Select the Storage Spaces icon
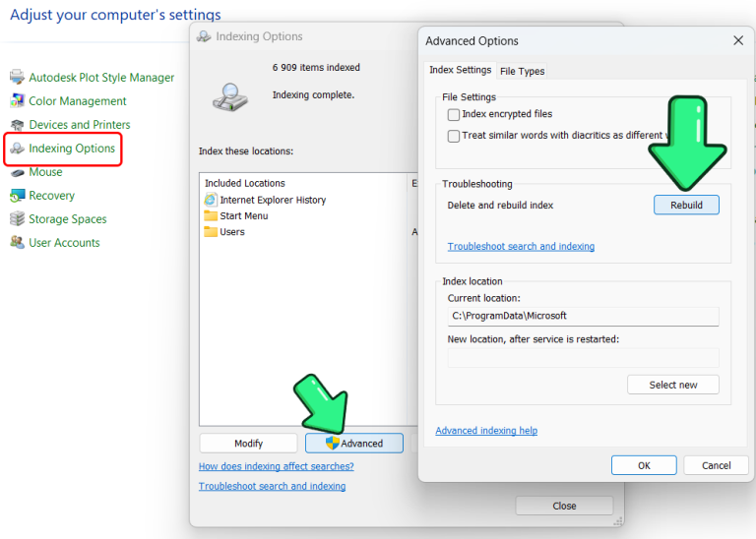Image resolution: width=756 pixels, height=539 pixels. tap(17, 219)
